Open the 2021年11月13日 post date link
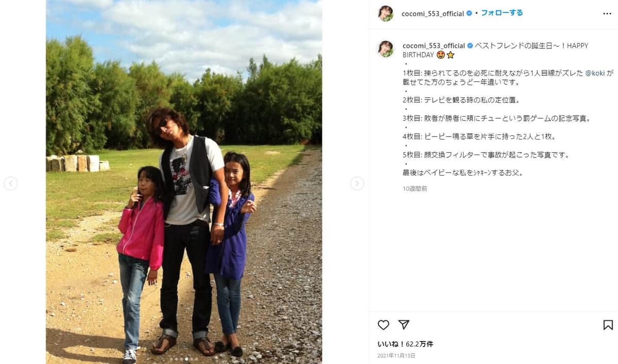Screen dimensions: 618x364 coord(396,355)
